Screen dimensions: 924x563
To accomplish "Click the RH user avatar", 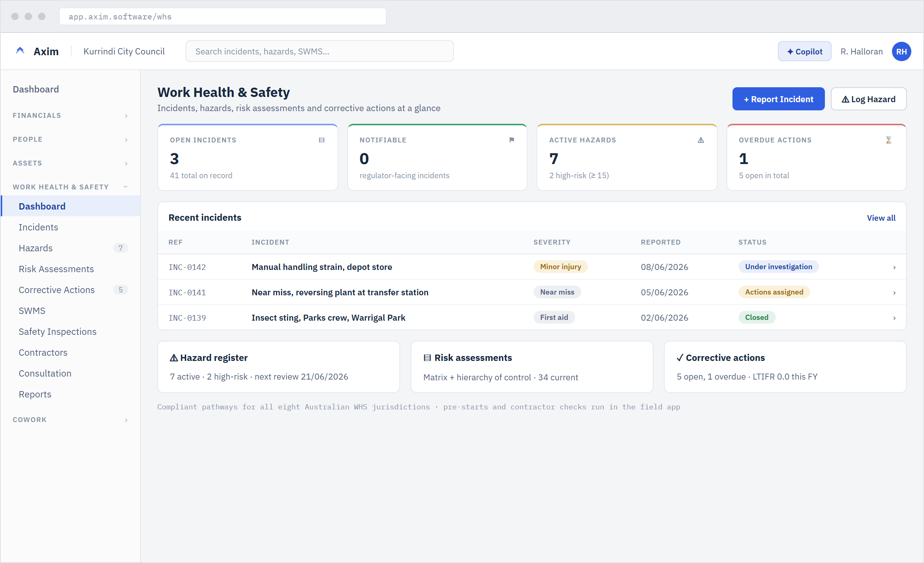I will tap(901, 51).
